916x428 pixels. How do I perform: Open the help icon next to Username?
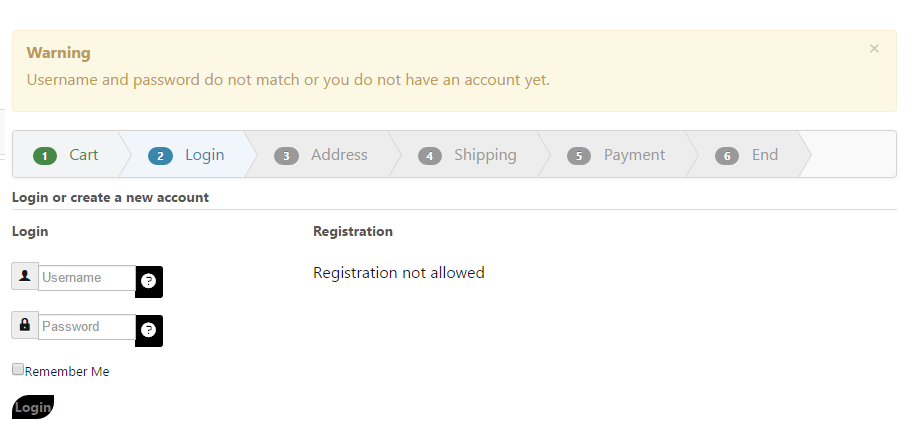click(149, 281)
